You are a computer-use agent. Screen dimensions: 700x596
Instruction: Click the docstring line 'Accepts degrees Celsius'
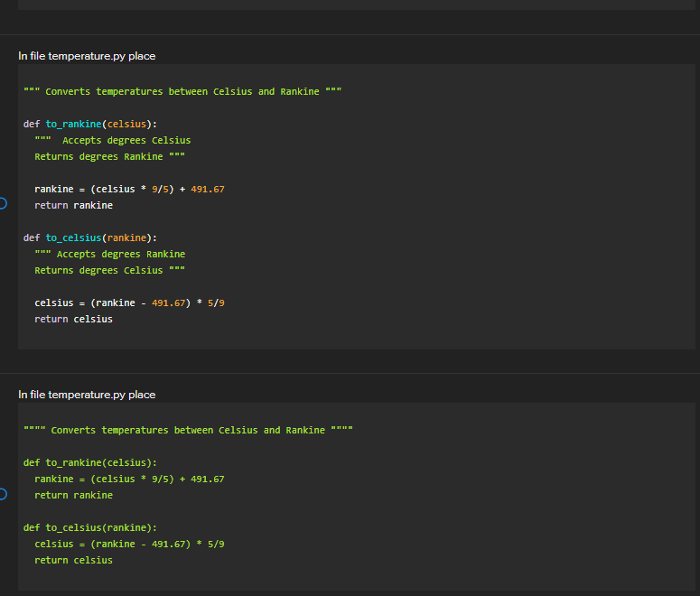(113, 140)
